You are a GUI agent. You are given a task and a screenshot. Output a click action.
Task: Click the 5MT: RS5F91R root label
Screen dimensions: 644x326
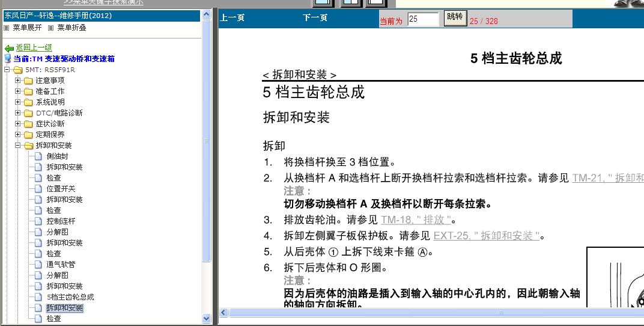pyautogui.click(x=50, y=70)
